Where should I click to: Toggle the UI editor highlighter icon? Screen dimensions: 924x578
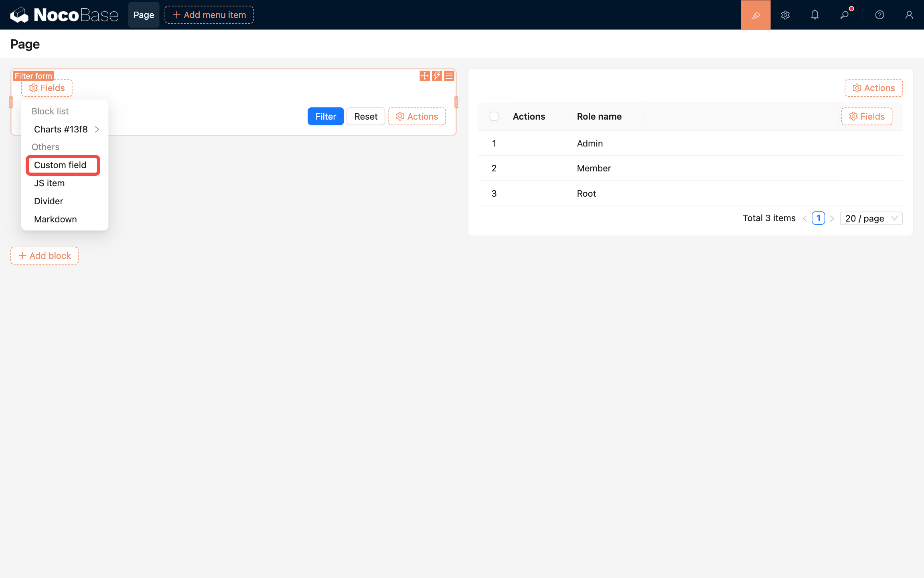pos(756,15)
